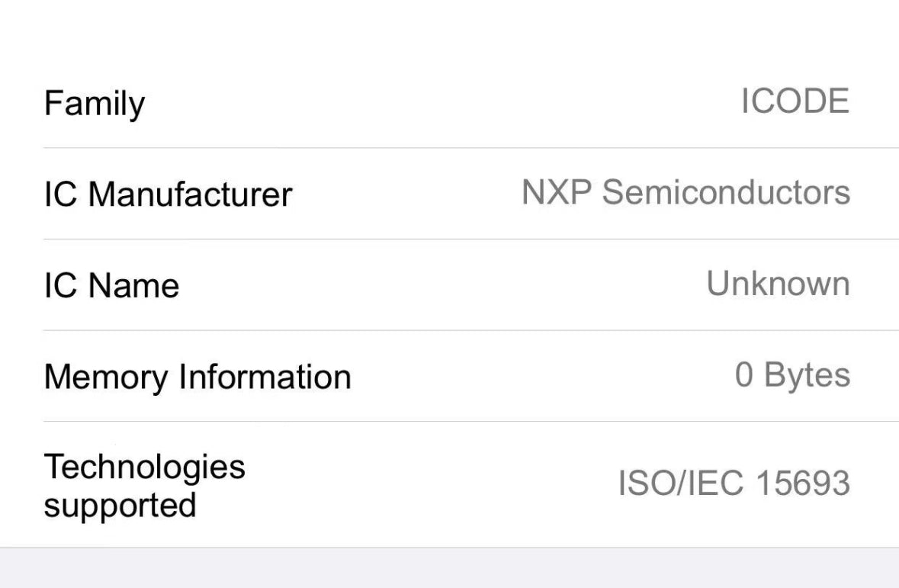Screen dimensions: 899x588
Task: Tap the IC Manufacturer label
Action: [x=168, y=194]
